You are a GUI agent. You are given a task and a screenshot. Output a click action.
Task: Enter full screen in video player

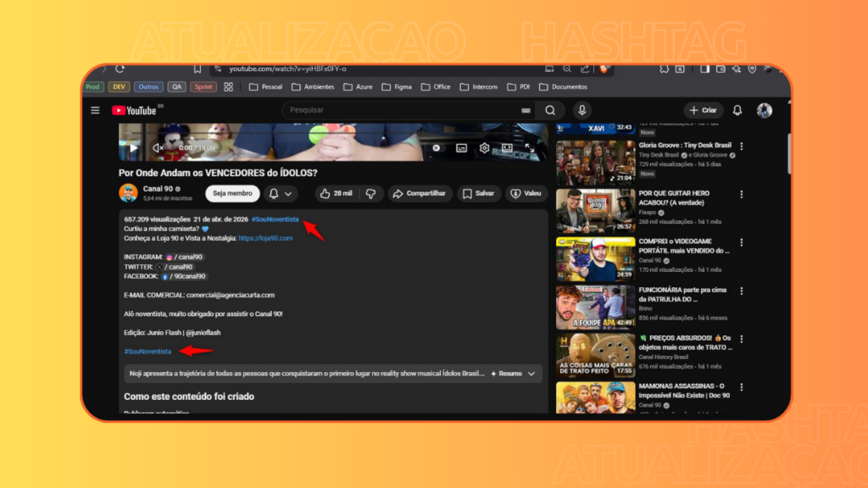[530, 147]
